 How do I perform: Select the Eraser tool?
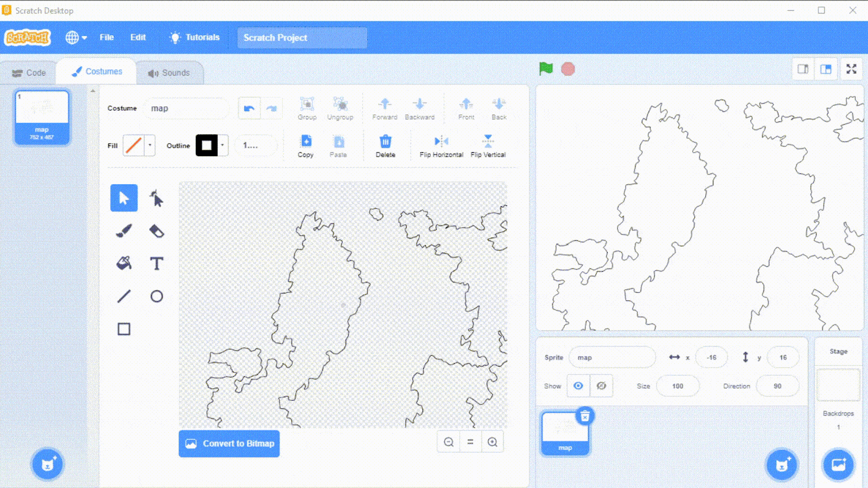(157, 231)
